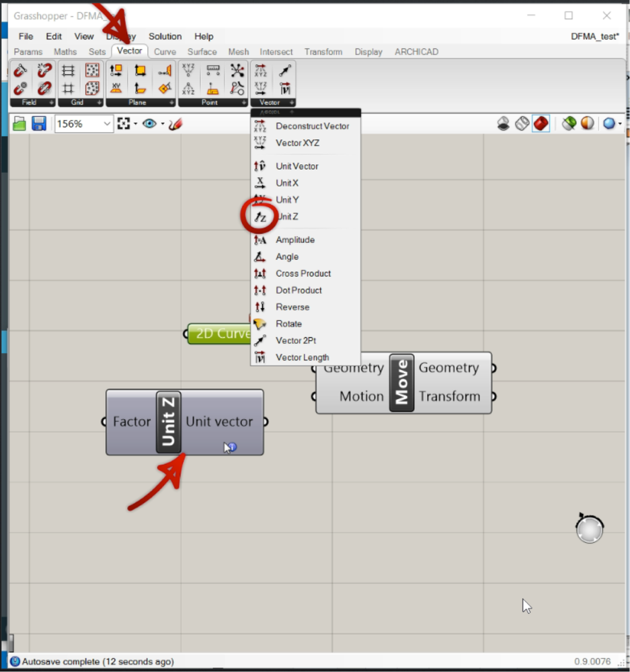This screenshot has width=630, height=672.
Task: Open the arrow beside the blue mesh quality icon
Action: (x=620, y=124)
